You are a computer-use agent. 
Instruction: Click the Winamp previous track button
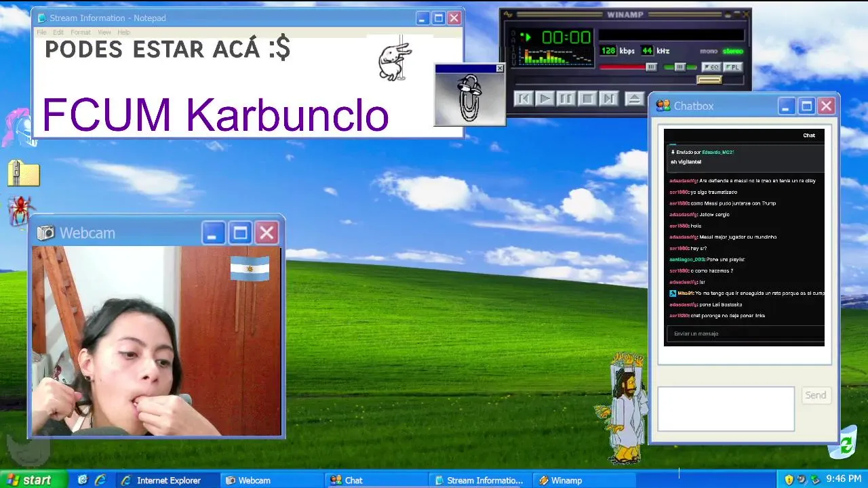524,99
